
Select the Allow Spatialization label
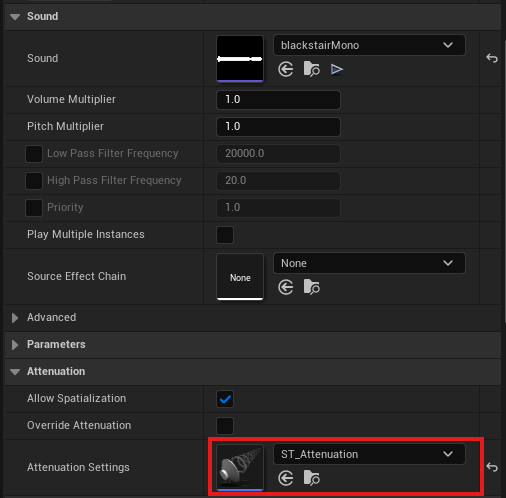pos(76,398)
